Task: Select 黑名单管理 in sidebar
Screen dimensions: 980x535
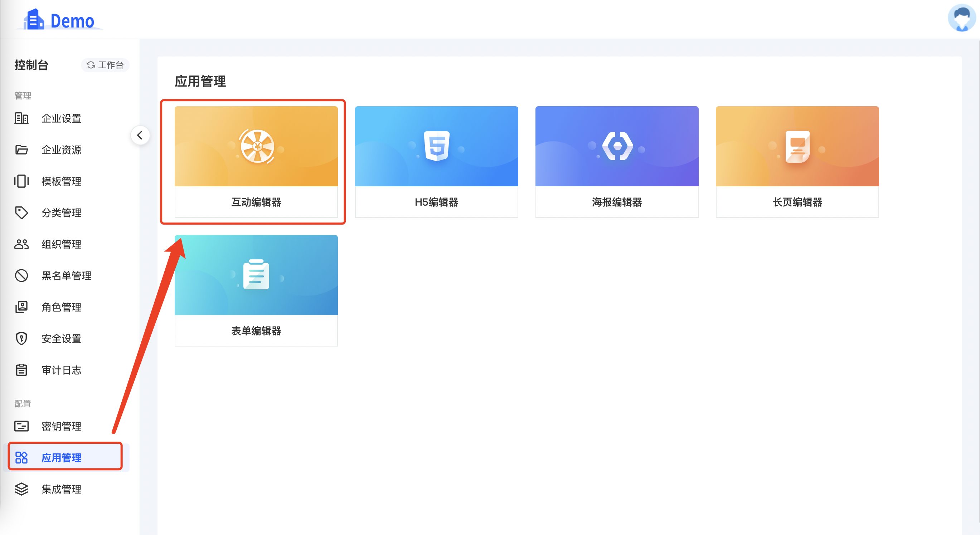Action: point(66,276)
